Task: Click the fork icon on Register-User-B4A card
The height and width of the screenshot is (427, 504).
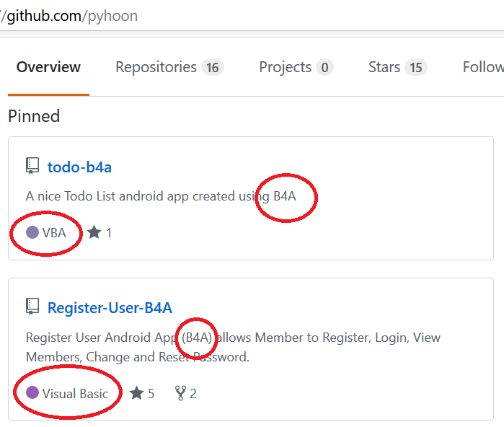Action: [x=180, y=393]
